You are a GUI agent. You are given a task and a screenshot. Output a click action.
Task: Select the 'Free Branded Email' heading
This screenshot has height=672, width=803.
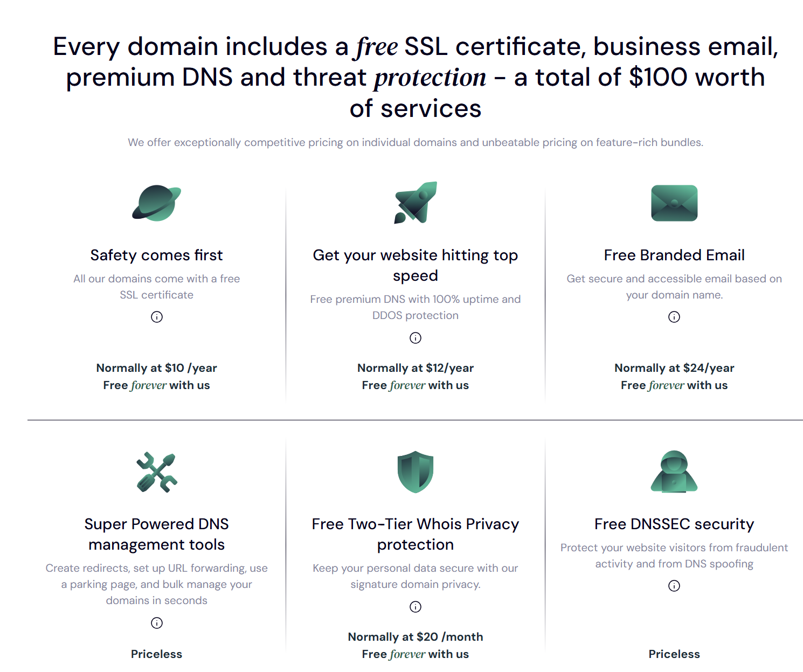[674, 255]
